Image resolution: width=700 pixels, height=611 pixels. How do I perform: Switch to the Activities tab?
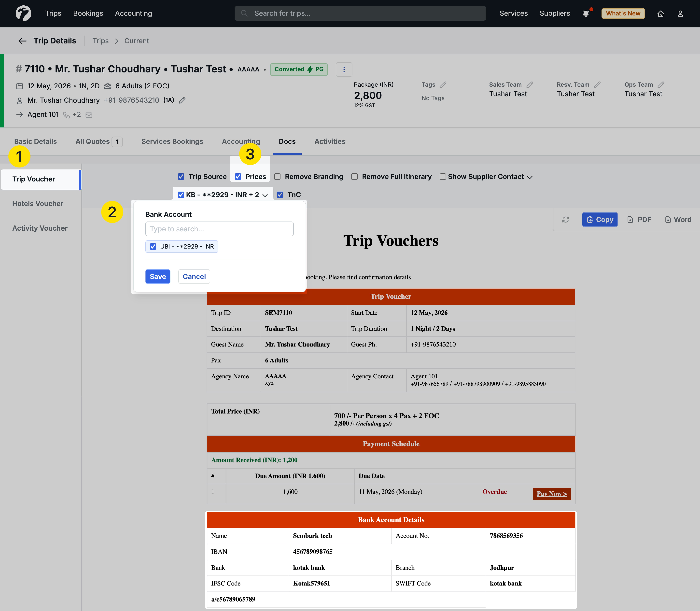click(x=330, y=141)
